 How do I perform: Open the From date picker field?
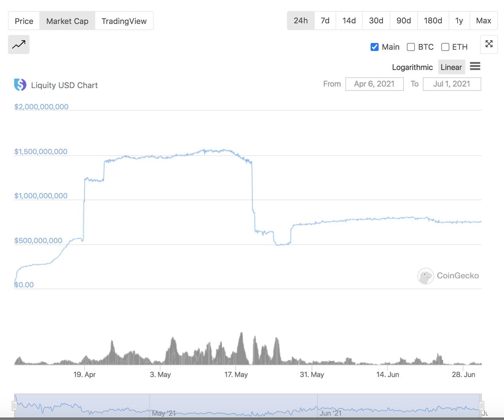pos(374,84)
